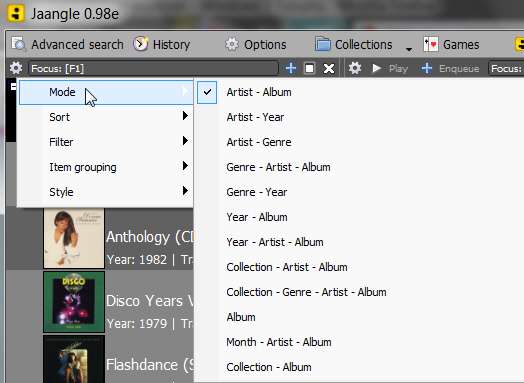The image size is (524, 383).
Task: Click History toolbar label
Action: coord(171,44)
